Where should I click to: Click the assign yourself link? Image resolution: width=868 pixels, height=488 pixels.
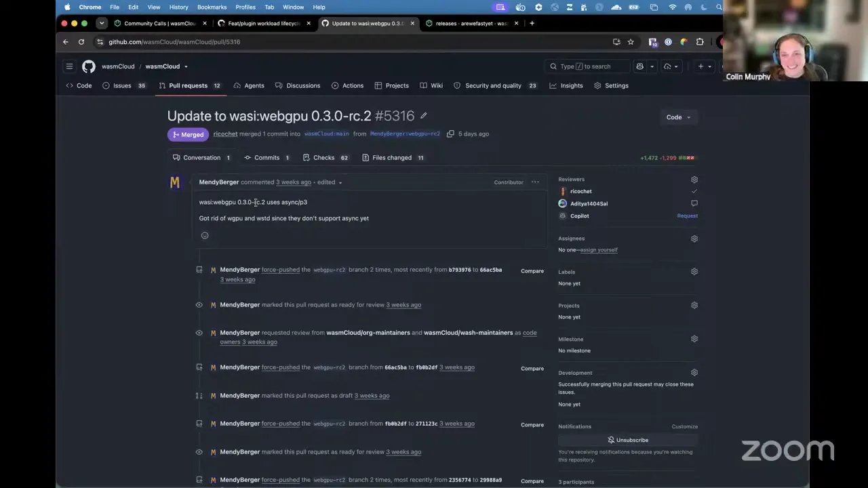click(599, 250)
